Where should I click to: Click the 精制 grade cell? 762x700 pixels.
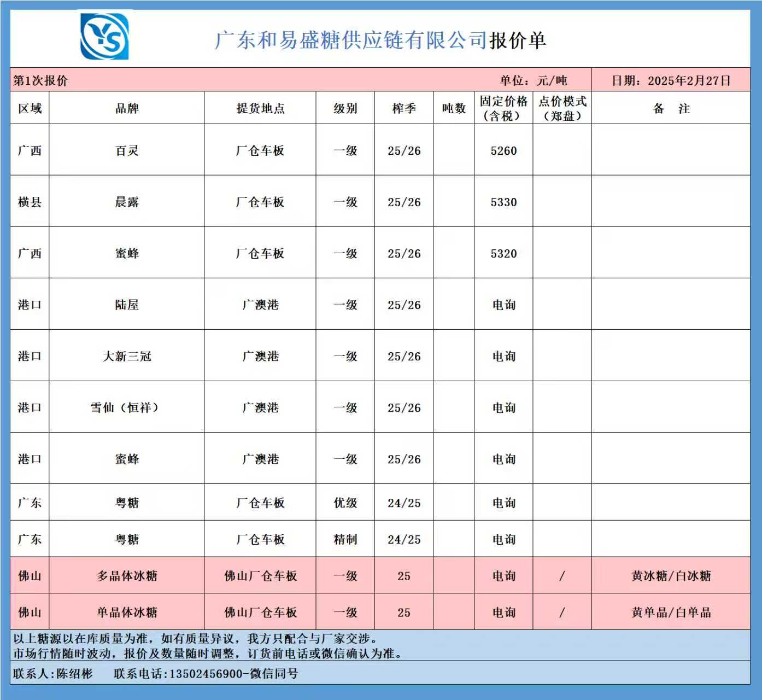[345, 540]
